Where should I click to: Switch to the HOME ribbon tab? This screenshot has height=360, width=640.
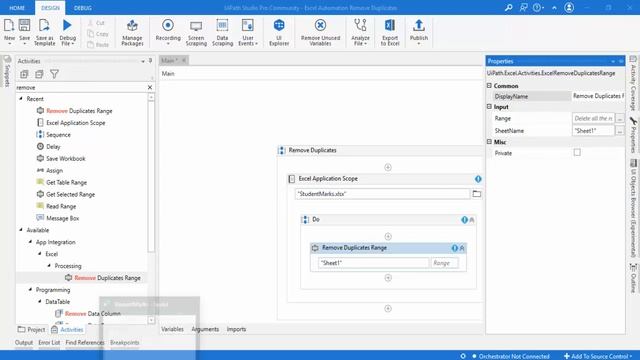point(17,8)
